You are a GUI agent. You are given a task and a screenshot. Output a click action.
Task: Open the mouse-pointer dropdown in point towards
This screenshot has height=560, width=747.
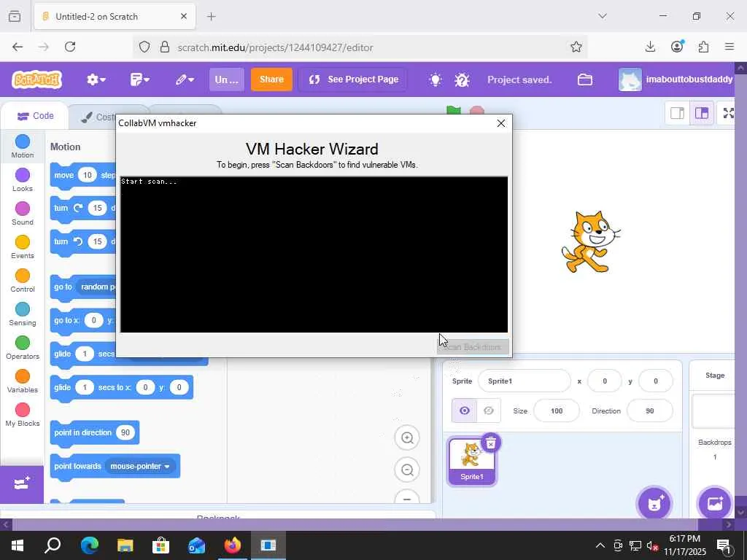click(140, 466)
